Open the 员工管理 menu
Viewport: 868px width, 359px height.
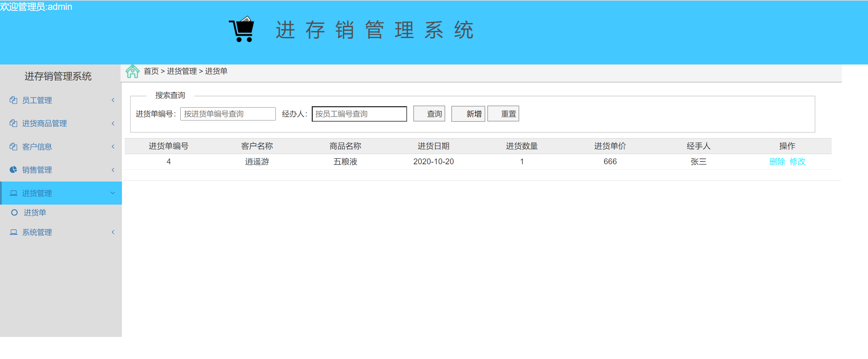pos(61,100)
